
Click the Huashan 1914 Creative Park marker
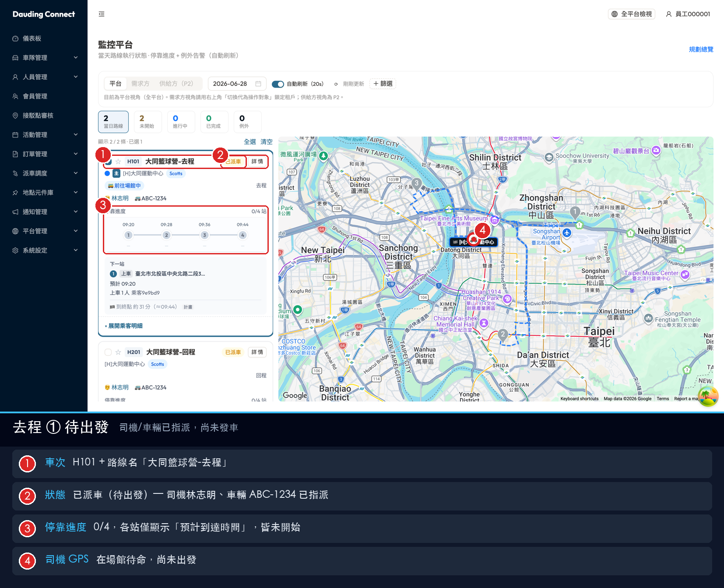pos(507,299)
